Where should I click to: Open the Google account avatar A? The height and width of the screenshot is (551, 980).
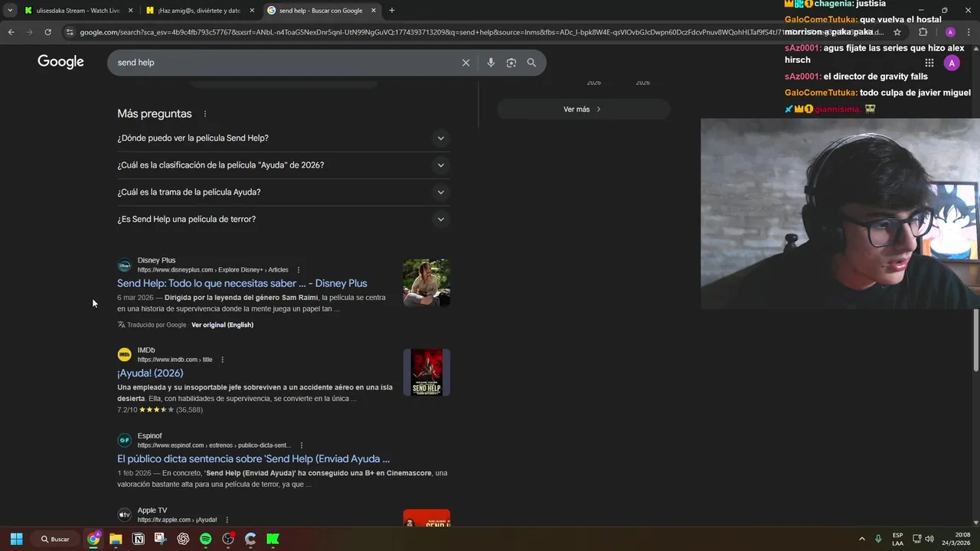click(x=952, y=63)
